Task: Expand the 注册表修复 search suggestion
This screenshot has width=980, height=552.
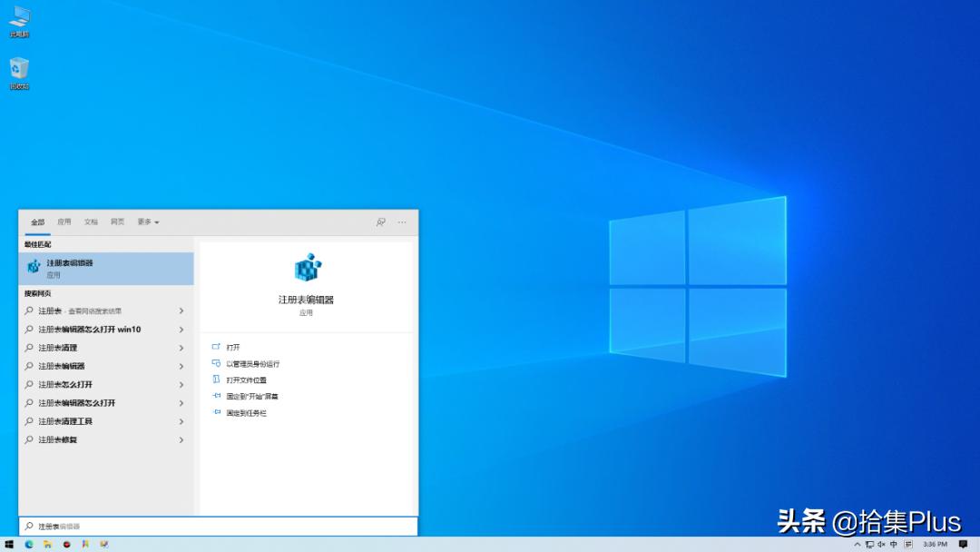Action: pyautogui.click(x=180, y=440)
